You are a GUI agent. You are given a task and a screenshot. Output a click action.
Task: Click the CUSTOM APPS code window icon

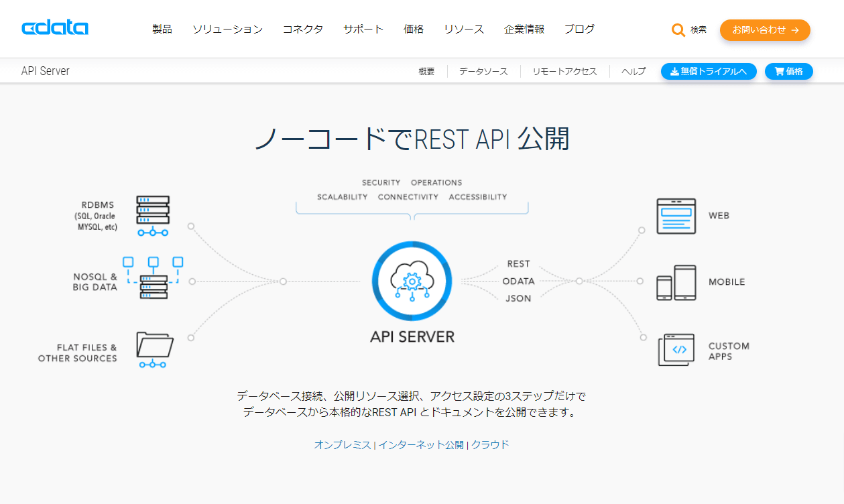[676, 349]
